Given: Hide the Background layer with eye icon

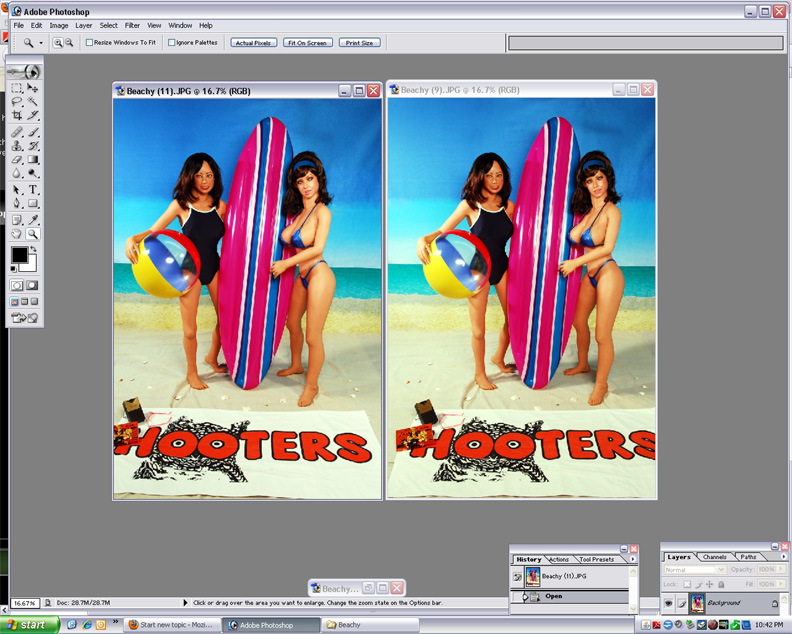Looking at the screenshot, I should [x=669, y=603].
